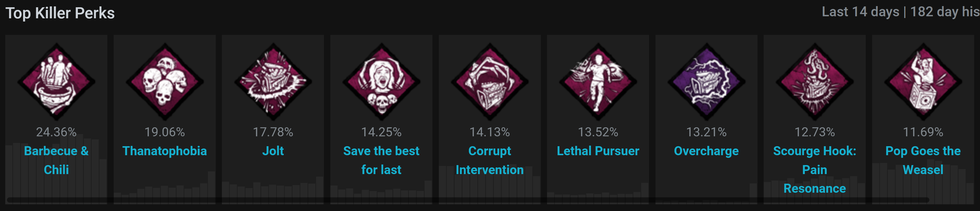Viewport: 980px width, 211px height.
Task: Click the purple Overcharge perk icon
Action: [x=706, y=81]
